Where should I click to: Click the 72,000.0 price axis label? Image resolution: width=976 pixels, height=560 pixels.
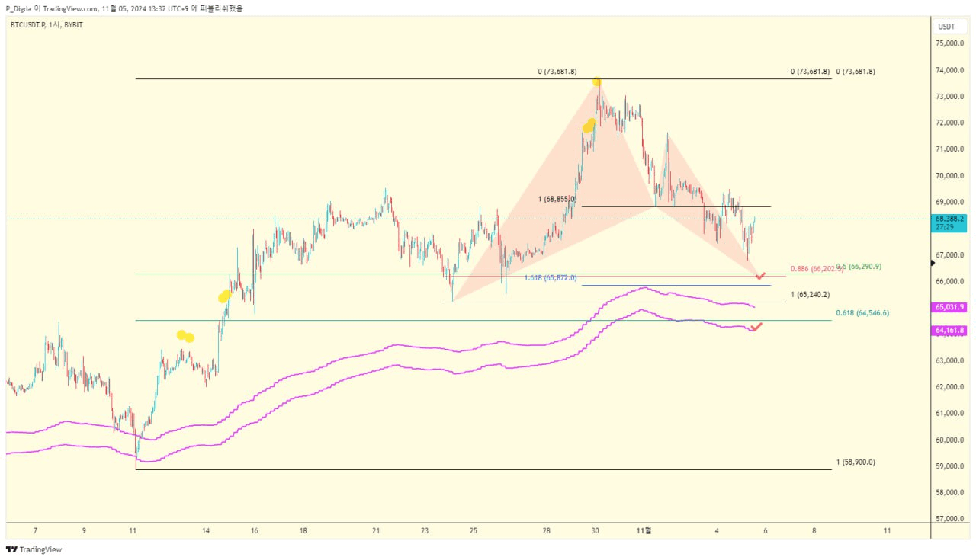point(951,123)
